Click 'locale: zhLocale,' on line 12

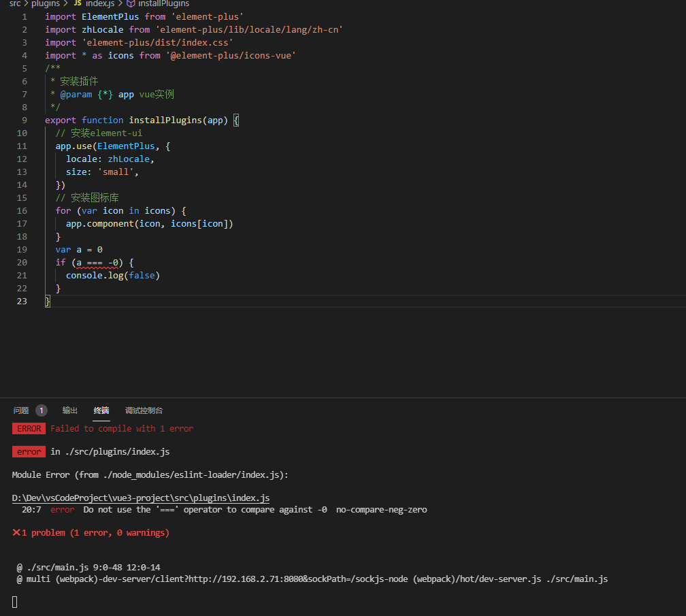pos(110,159)
